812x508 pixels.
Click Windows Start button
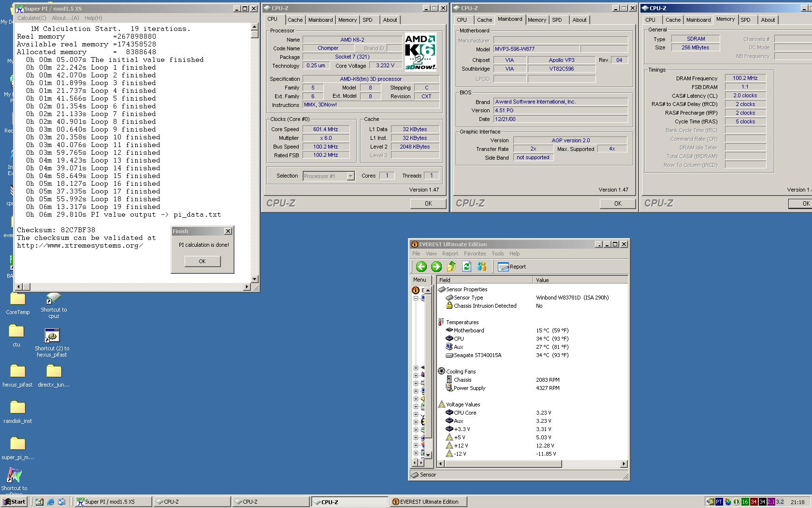pyautogui.click(x=14, y=502)
